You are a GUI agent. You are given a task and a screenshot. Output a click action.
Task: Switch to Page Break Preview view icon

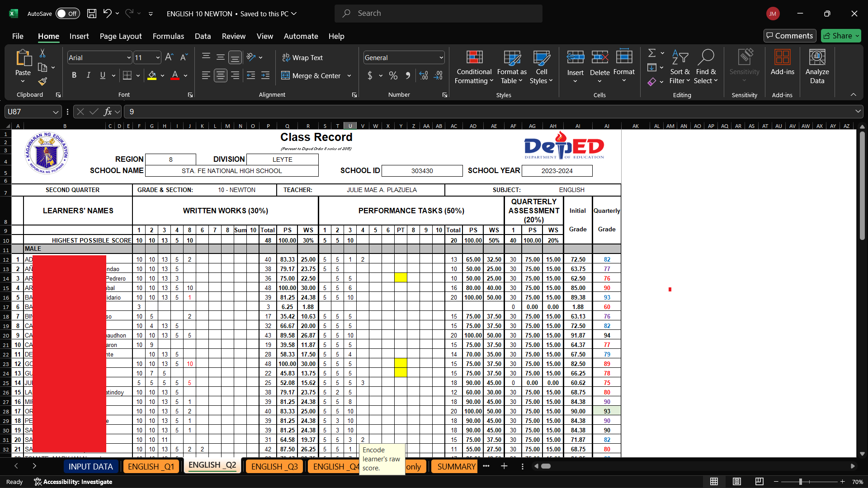759,482
